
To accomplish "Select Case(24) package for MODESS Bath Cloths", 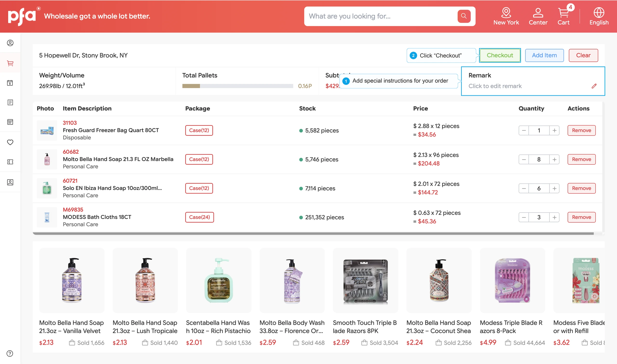I will 199,217.
